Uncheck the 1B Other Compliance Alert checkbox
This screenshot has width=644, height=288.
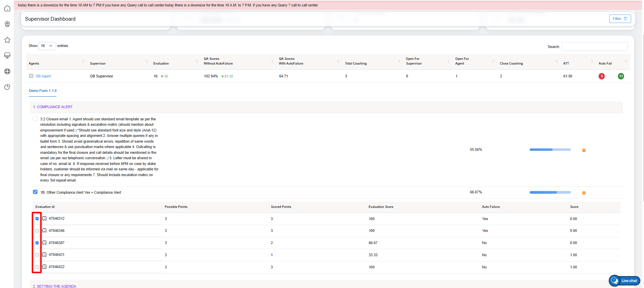[x=35, y=192]
